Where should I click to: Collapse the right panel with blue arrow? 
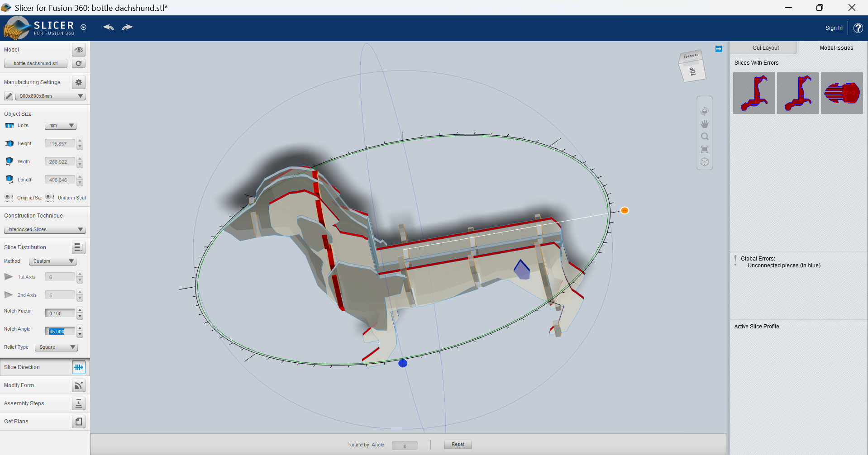coord(719,49)
